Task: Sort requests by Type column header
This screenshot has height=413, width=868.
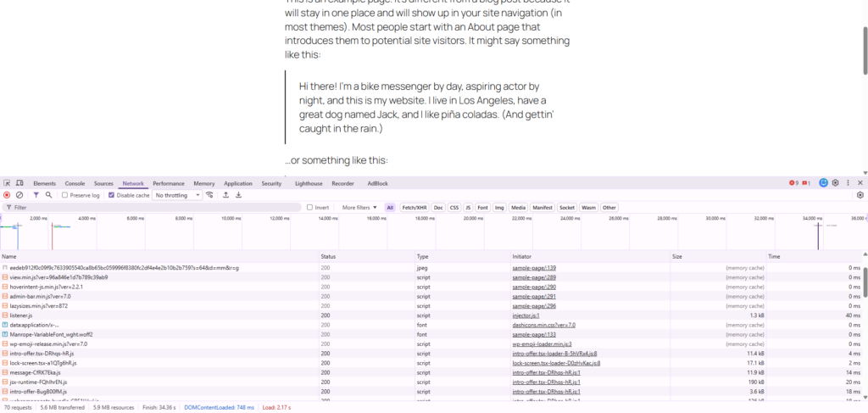Action: (463, 256)
